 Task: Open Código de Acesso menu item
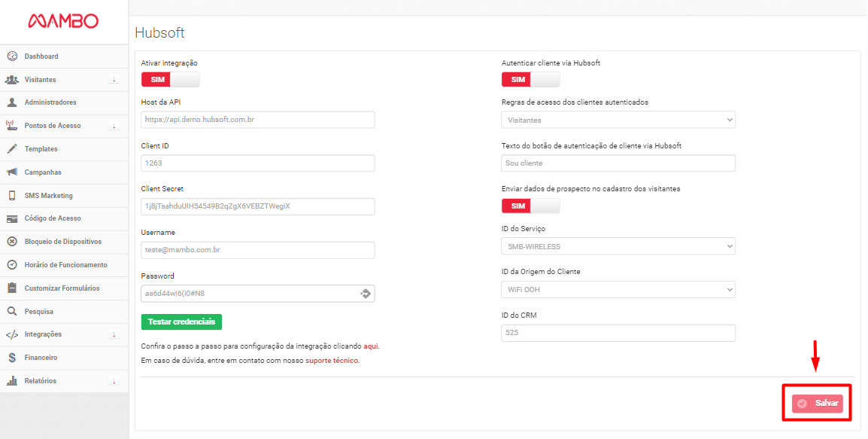pos(64,218)
